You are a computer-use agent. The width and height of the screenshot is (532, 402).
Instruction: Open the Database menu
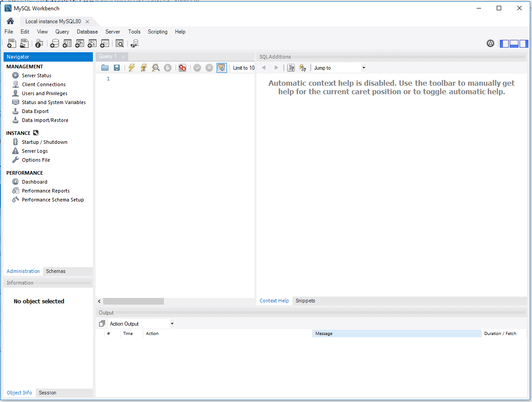point(87,32)
